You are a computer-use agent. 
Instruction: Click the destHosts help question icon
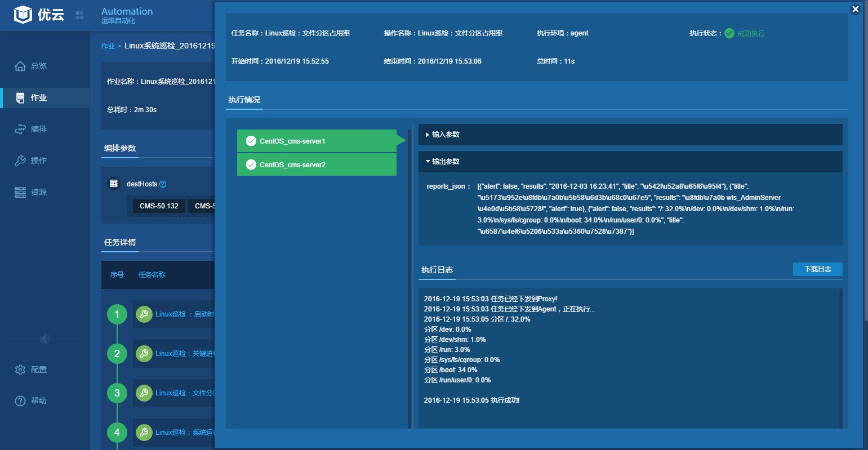pos(163,184)
